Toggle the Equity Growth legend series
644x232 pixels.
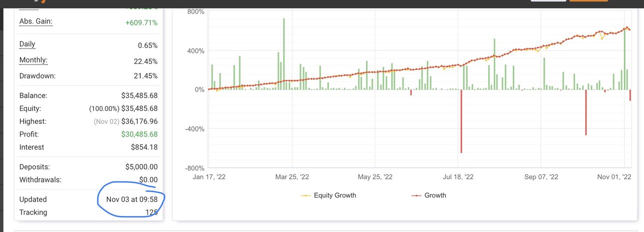click(x=328, y=195)
